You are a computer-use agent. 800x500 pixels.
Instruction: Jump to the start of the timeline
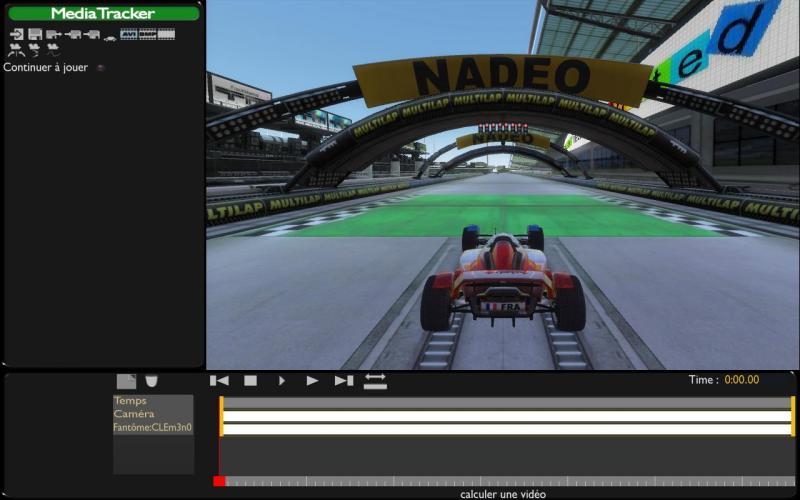click(219, 381)
